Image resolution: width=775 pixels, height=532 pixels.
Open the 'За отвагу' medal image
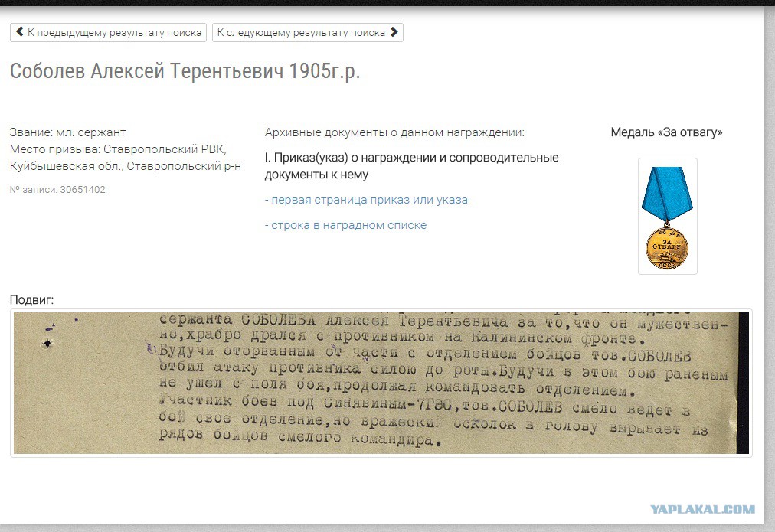[667, 217]
